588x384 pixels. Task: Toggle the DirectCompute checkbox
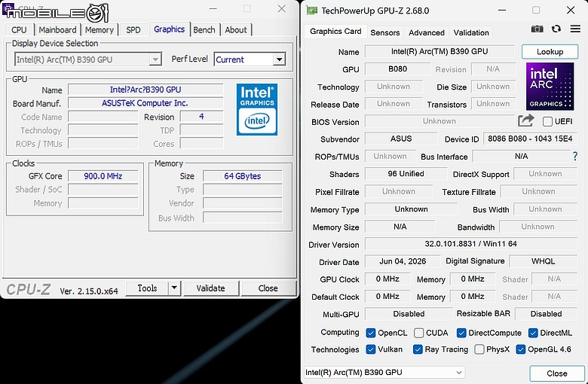click(461, 333)
